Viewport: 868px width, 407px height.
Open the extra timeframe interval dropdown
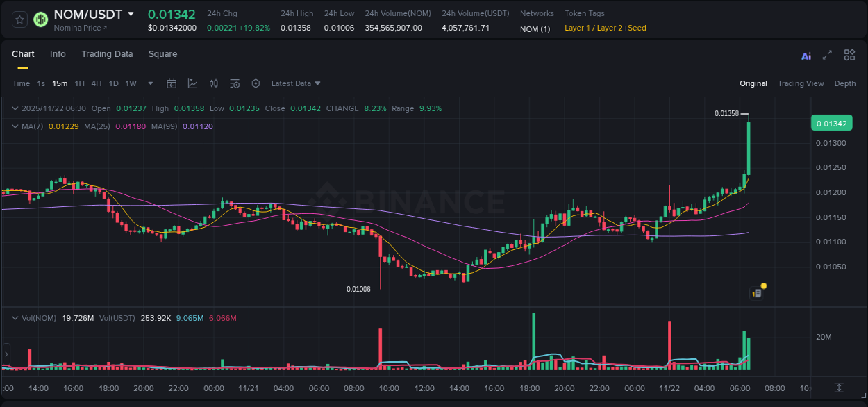(x=150, y=83)
